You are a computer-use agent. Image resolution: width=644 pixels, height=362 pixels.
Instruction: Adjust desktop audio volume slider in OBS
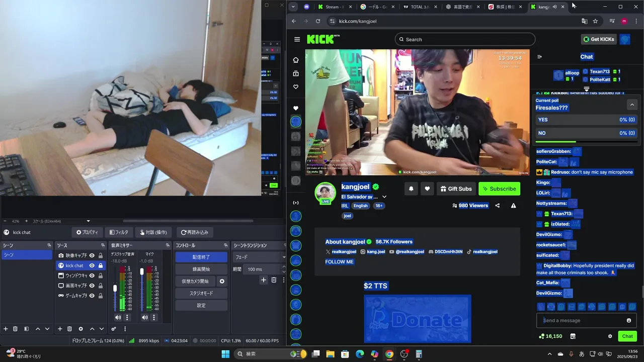115,288
